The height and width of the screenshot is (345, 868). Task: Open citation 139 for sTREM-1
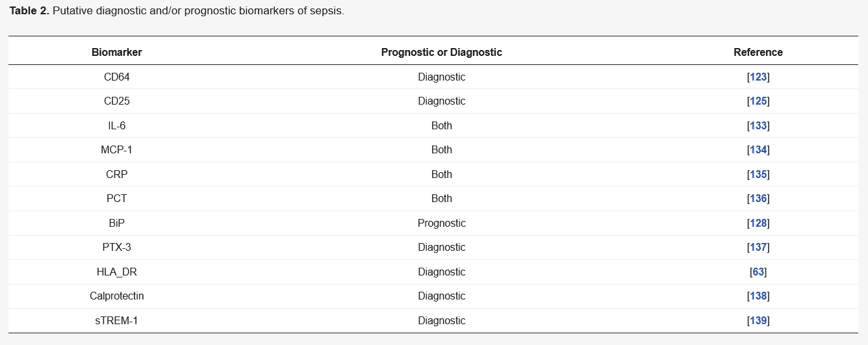758,320
